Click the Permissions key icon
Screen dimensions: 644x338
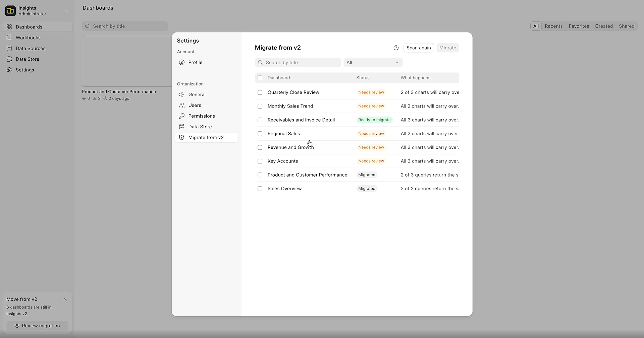(x=182, y=116)
